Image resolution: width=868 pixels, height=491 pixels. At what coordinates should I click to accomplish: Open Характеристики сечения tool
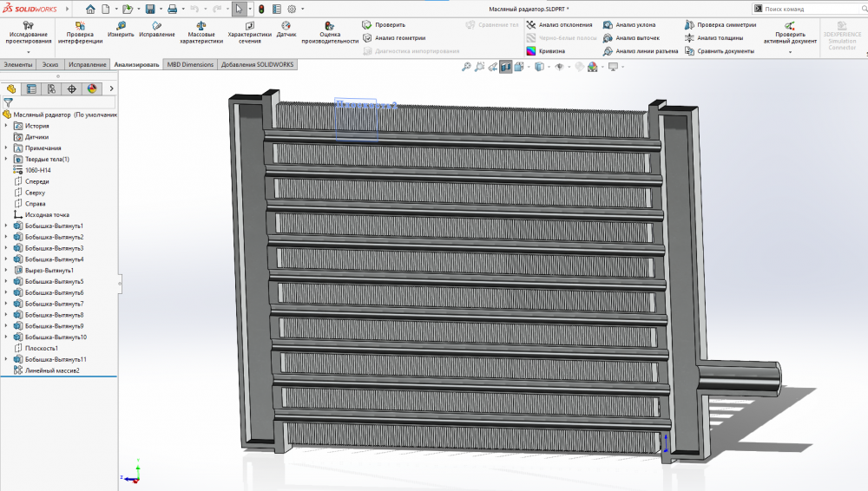tap(250, 33)
